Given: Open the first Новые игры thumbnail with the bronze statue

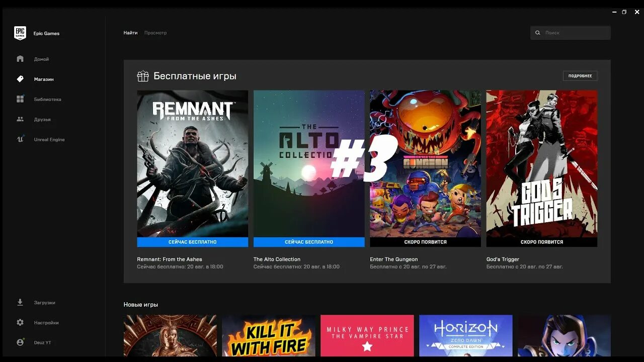Looking at the screenshot, I should pyautogui.click(x=170, y=336).
